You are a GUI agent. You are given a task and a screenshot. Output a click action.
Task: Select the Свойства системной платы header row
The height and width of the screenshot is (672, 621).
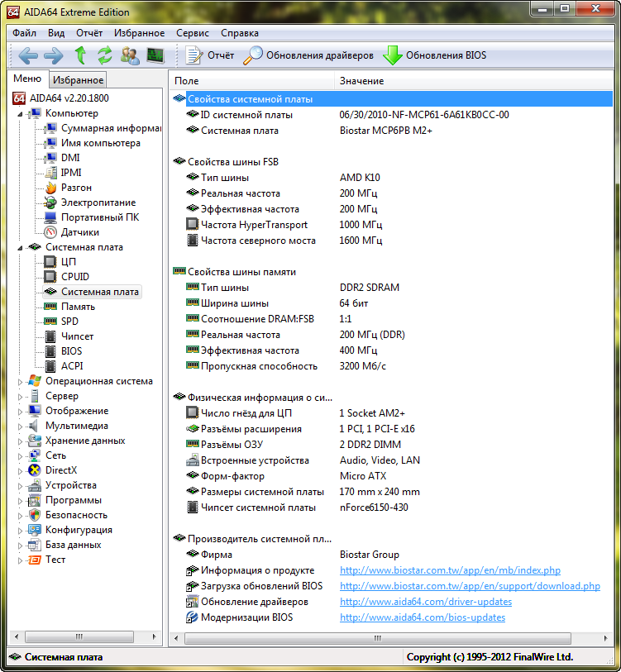392,99
